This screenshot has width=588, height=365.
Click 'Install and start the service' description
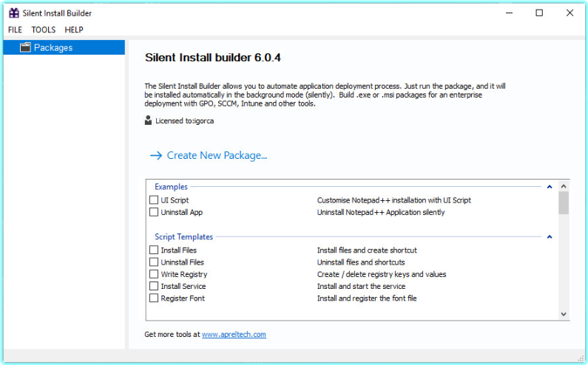coord(361,286)
